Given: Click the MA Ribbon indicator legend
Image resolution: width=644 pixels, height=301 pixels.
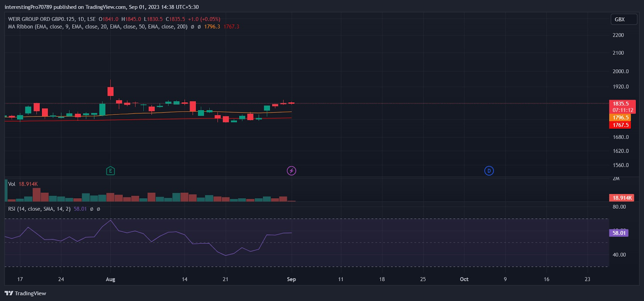Looking at the screenshot, I should click(98, 27).
